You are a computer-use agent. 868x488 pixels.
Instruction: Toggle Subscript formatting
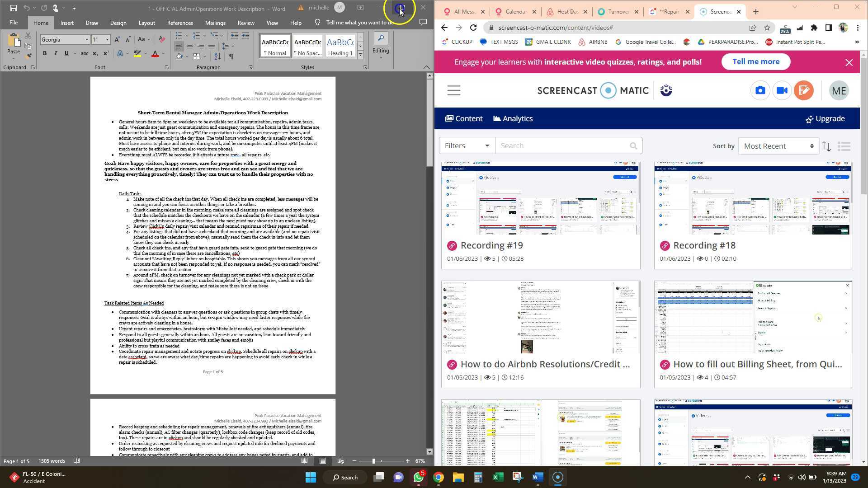95,53
